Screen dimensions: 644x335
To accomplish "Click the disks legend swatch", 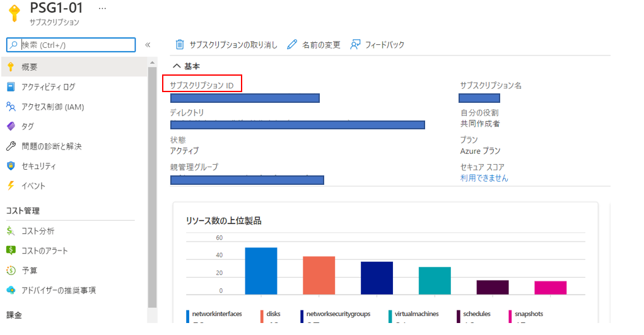I will 262,316.
